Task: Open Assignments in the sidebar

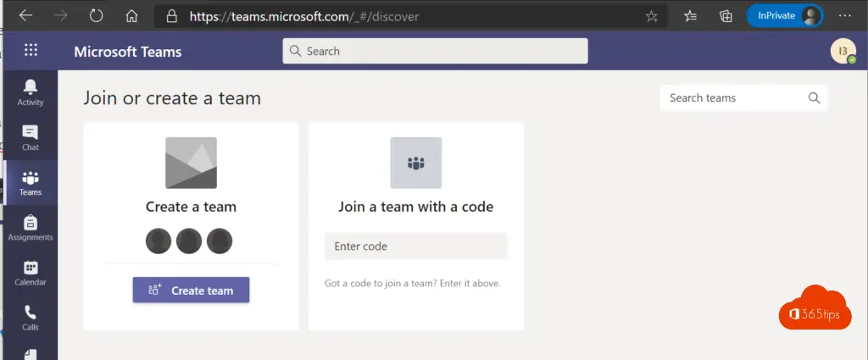Action: pyautogui.click(x=31, y=228)
